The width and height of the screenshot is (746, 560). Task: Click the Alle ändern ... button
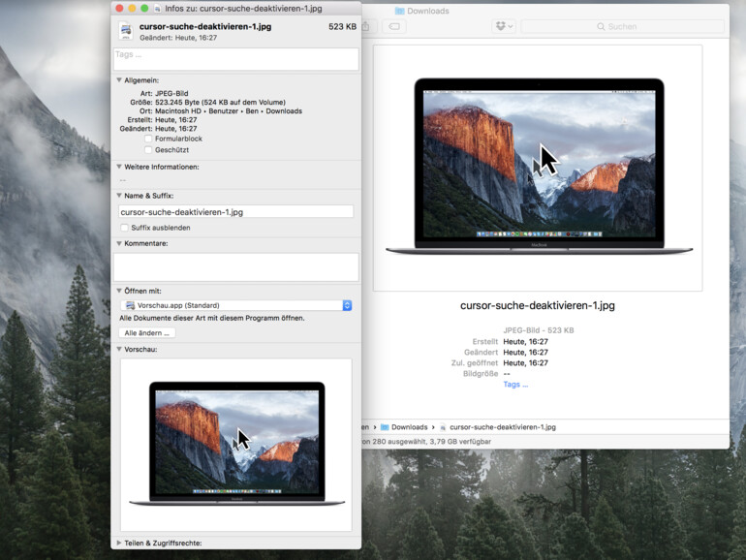pyautogui.click(x=147, y=333)
